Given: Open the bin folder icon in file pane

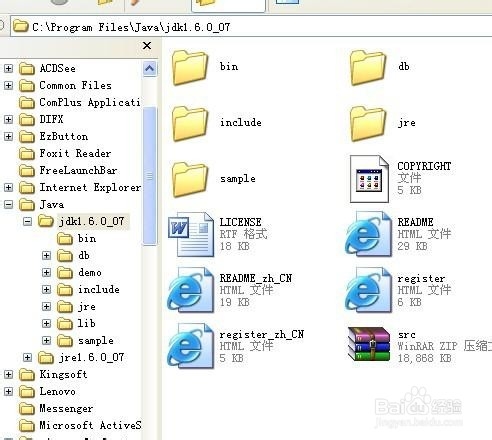Looking at the screenshot, I should (190, 68).
